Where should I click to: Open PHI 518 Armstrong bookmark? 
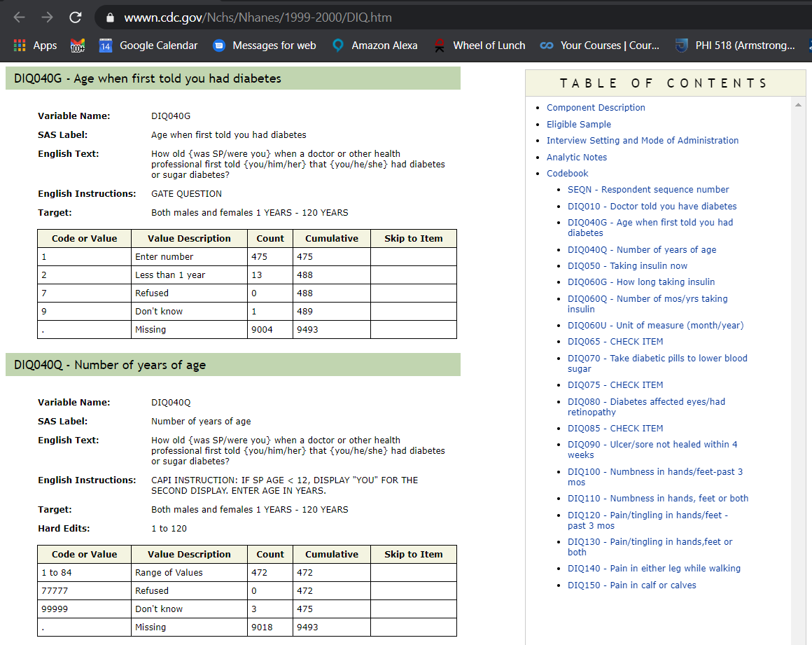click(x=735, y=46)
